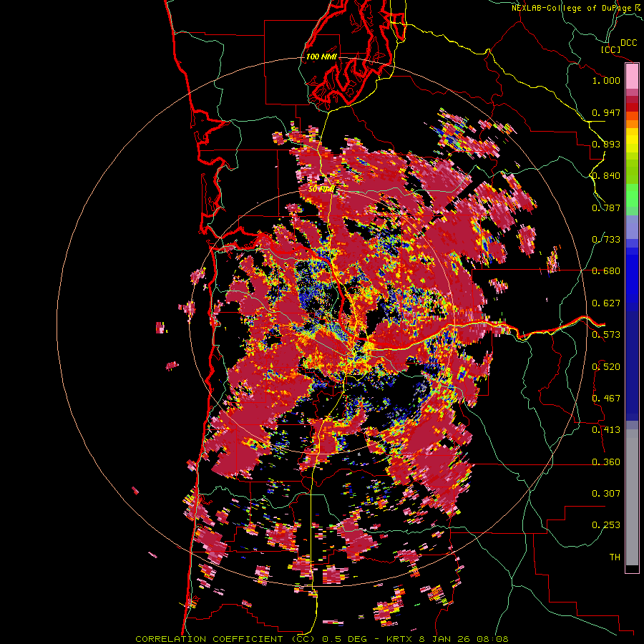
Task: Pick the bright green segment of the color bar
Action: click(632, 195)
